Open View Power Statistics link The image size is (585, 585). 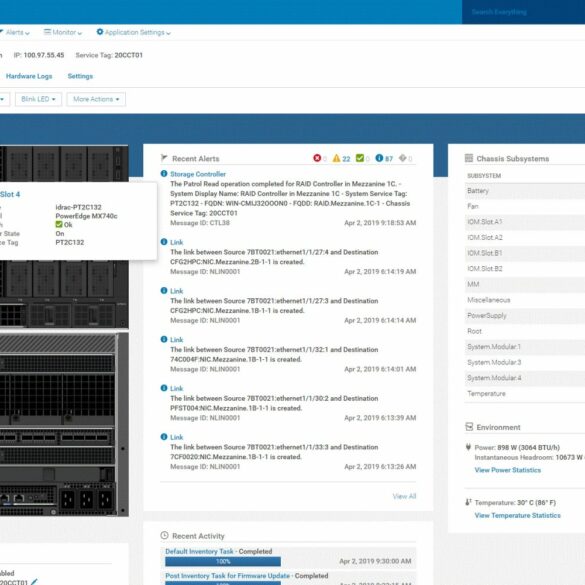[507, 470]
